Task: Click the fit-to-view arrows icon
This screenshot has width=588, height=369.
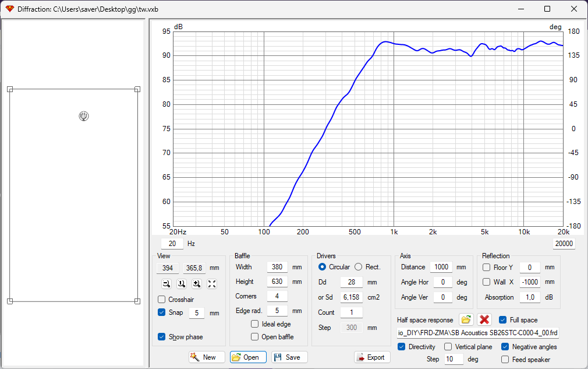Action: tap(212, 284)
